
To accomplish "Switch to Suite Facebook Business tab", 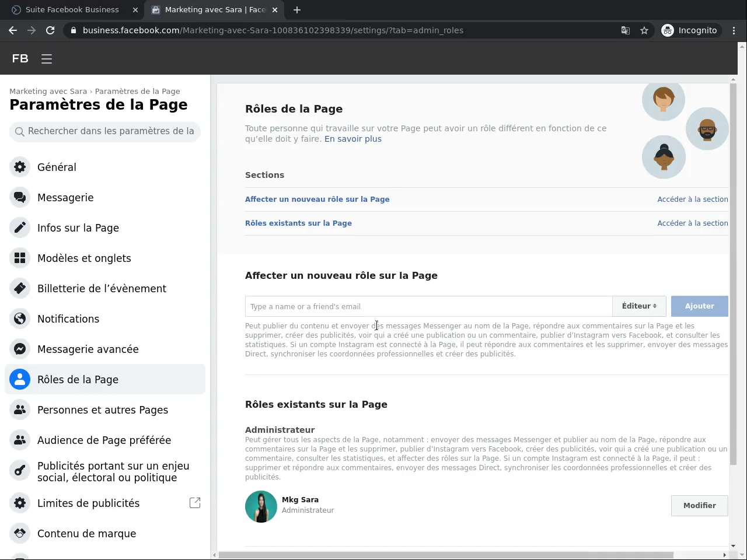I will (72, 10).
